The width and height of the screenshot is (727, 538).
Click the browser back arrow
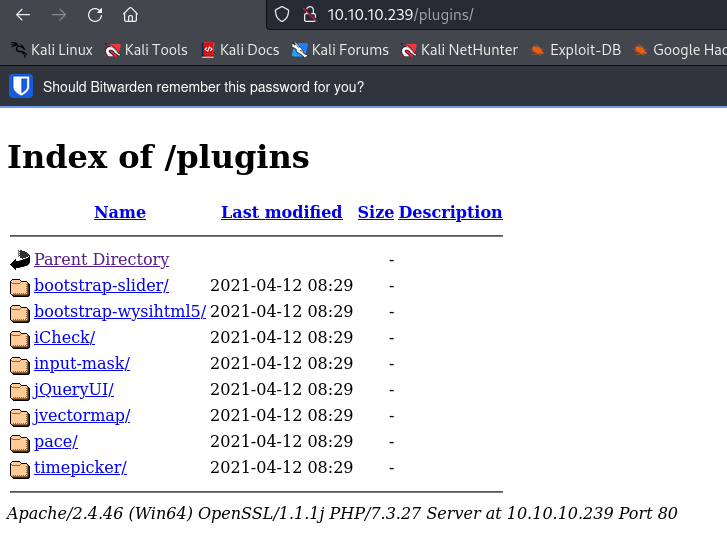(23, 15)
